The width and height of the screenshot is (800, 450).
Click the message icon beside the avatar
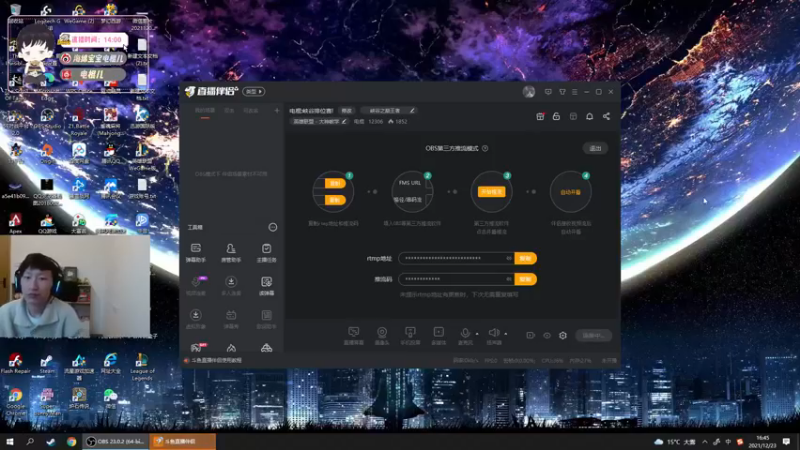[x=548, y=92]
